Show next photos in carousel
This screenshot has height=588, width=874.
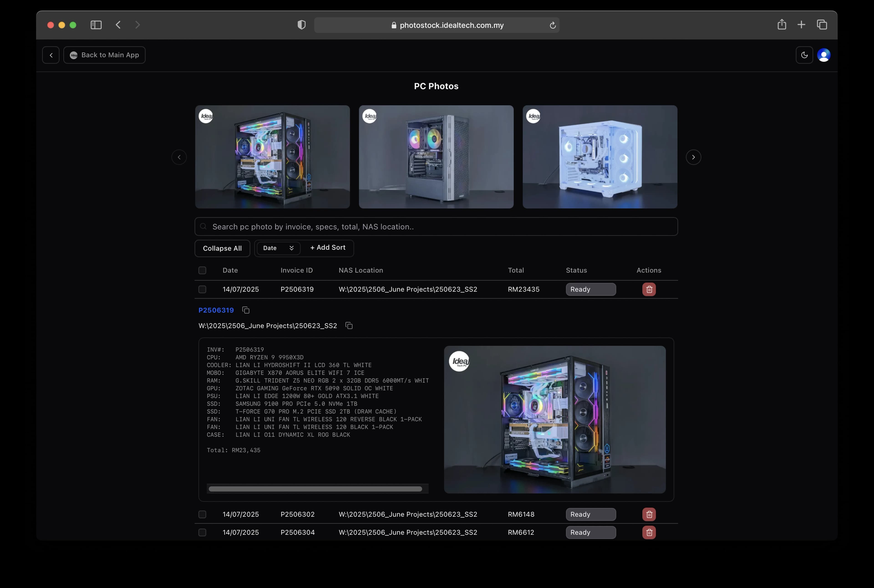[693, 157]
